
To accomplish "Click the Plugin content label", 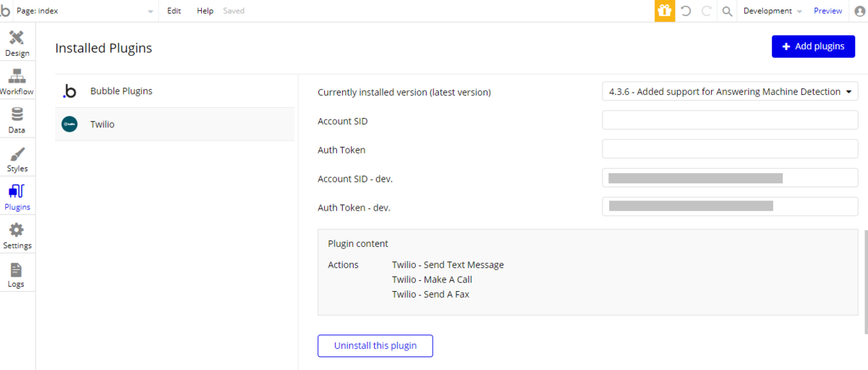I will [x=358, y=244].
